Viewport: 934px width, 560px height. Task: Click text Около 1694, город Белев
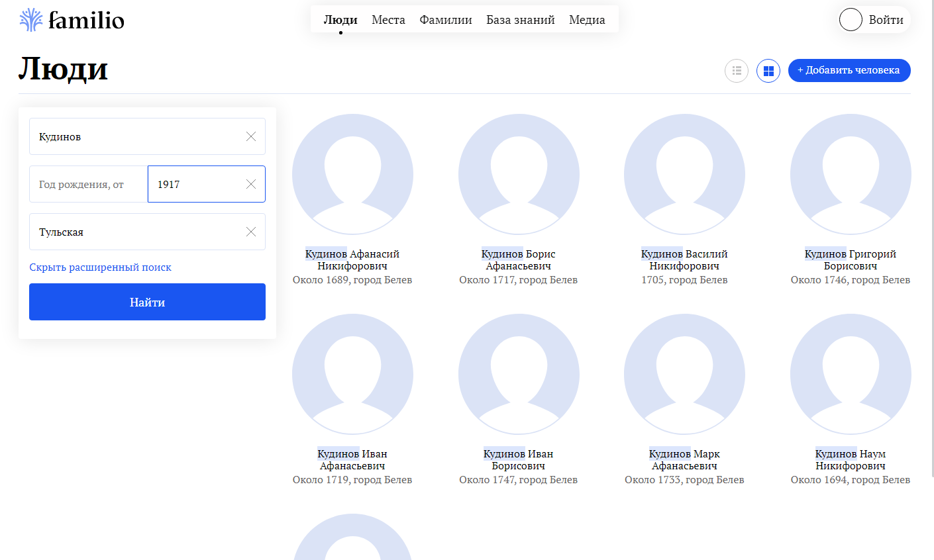tap(851, 480)
